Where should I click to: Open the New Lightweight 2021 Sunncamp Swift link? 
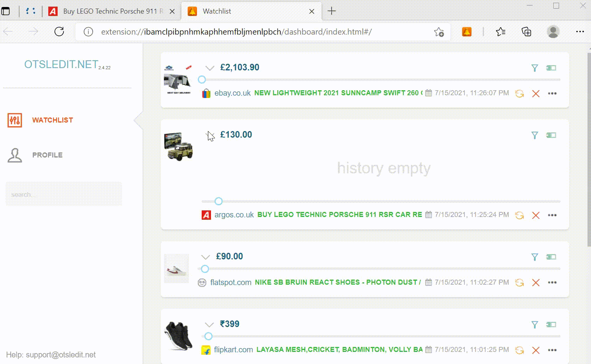338,93
